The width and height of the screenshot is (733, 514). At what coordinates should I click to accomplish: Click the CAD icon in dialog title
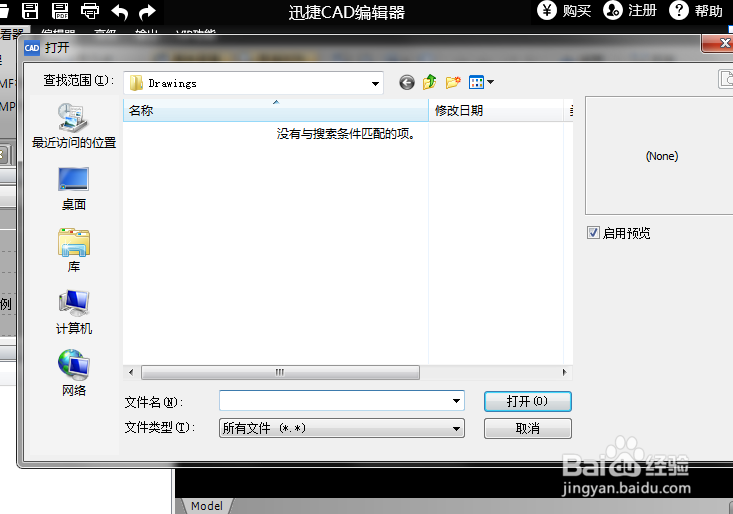(x=32, y=48)
